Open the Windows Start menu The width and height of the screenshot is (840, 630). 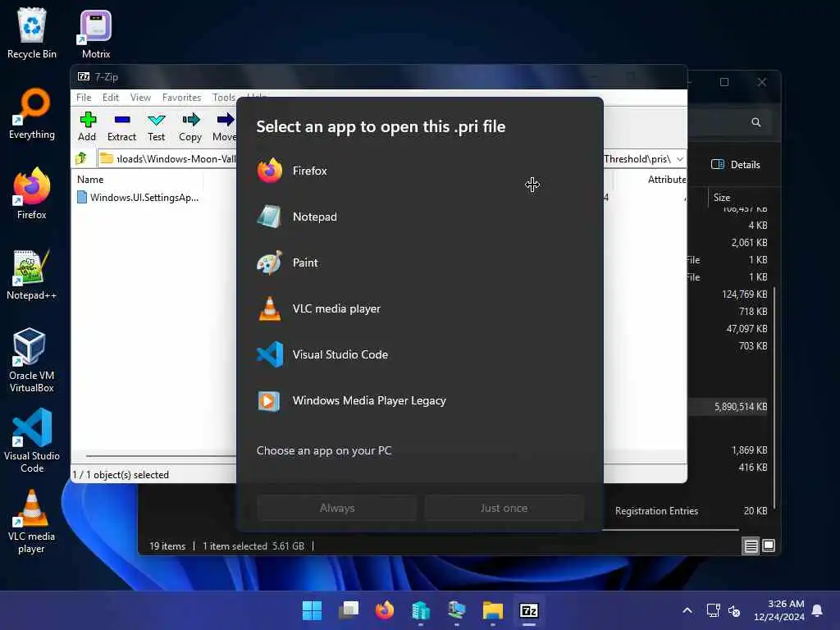click(x=312, y=610)
